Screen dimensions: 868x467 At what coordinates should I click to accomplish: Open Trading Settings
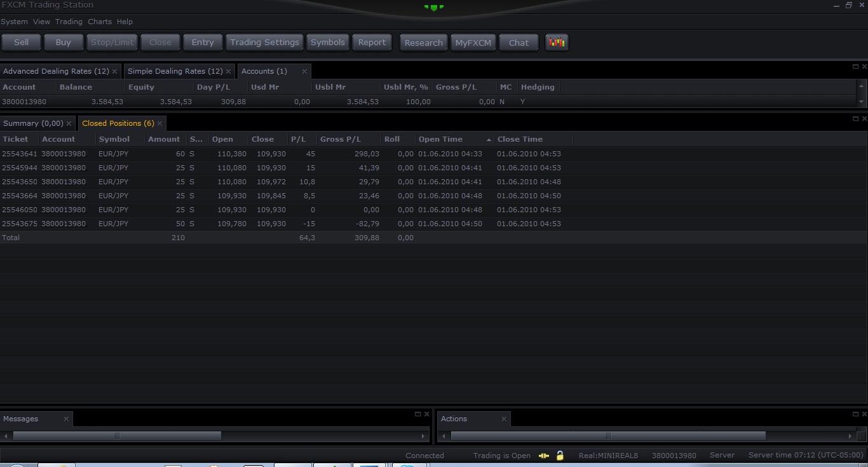[264, 43]
